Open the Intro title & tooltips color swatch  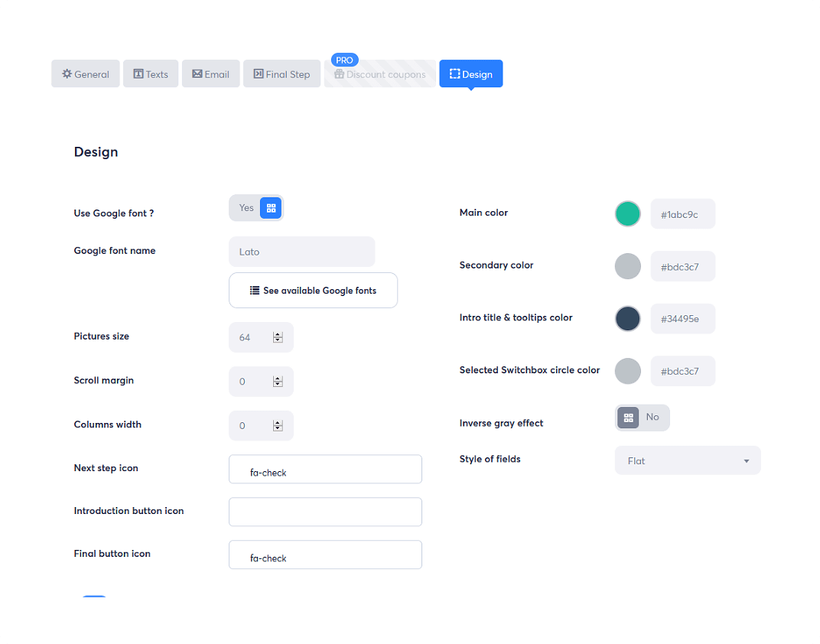click(627, 318)
